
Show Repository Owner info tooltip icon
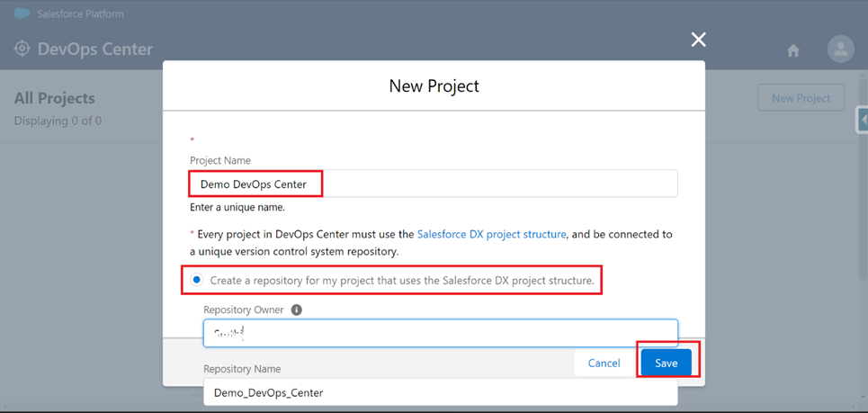coord(296,310)
